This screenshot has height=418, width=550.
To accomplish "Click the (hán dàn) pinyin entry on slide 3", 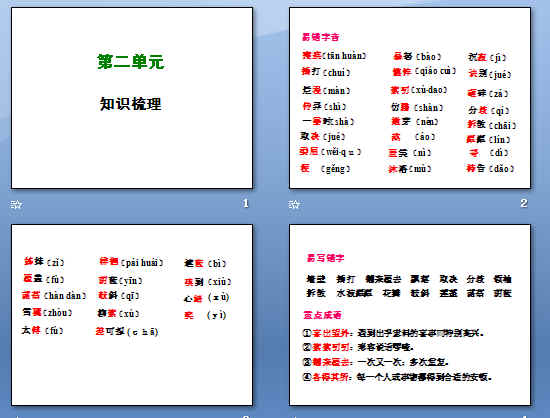I will tap(65, 296).
